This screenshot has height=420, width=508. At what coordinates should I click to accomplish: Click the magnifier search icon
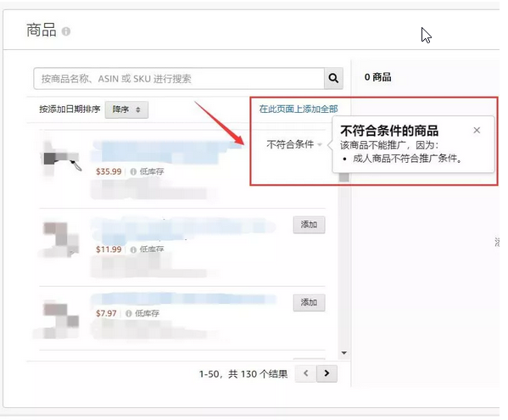pos(333,78)
